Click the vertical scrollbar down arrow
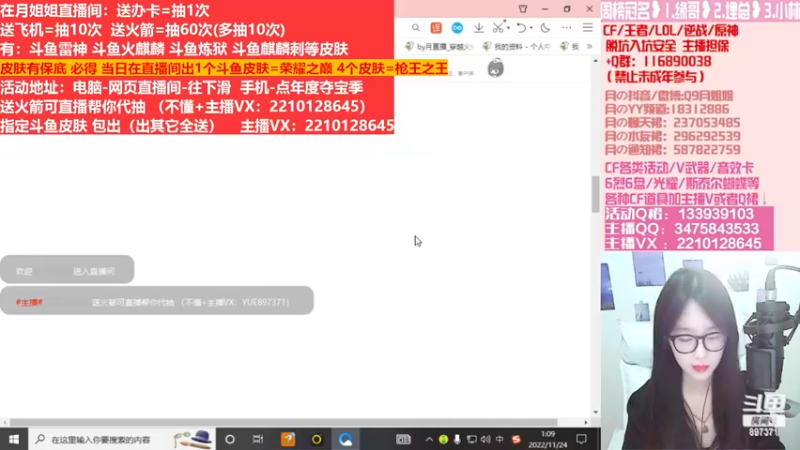 tap(595, 412)
